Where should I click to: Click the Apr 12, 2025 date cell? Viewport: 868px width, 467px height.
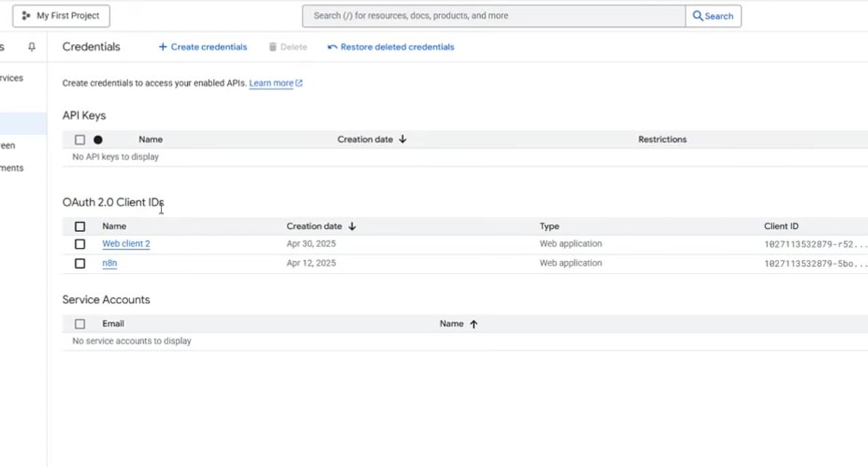(x=311, y=263)
